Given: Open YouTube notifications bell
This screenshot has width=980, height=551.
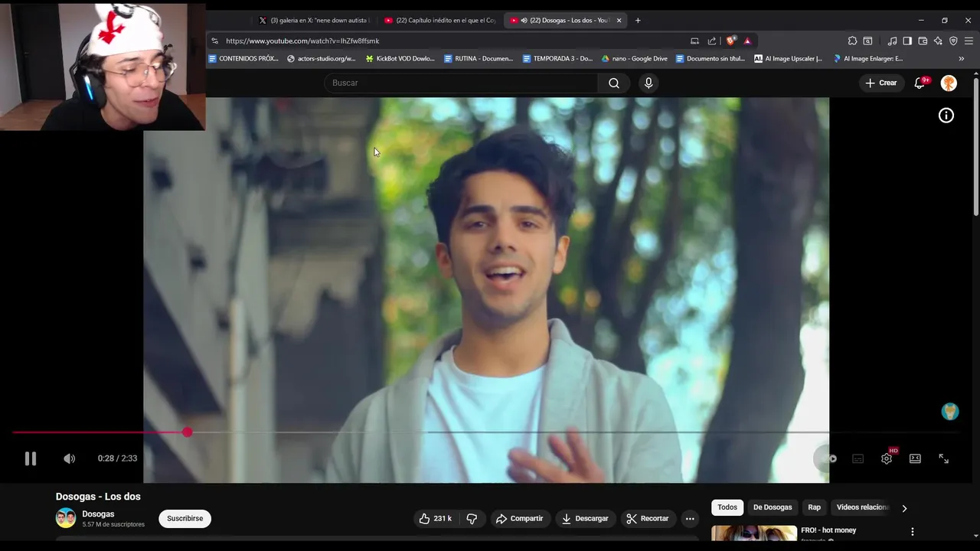Looking at the screenshot, I should [920, 83].
